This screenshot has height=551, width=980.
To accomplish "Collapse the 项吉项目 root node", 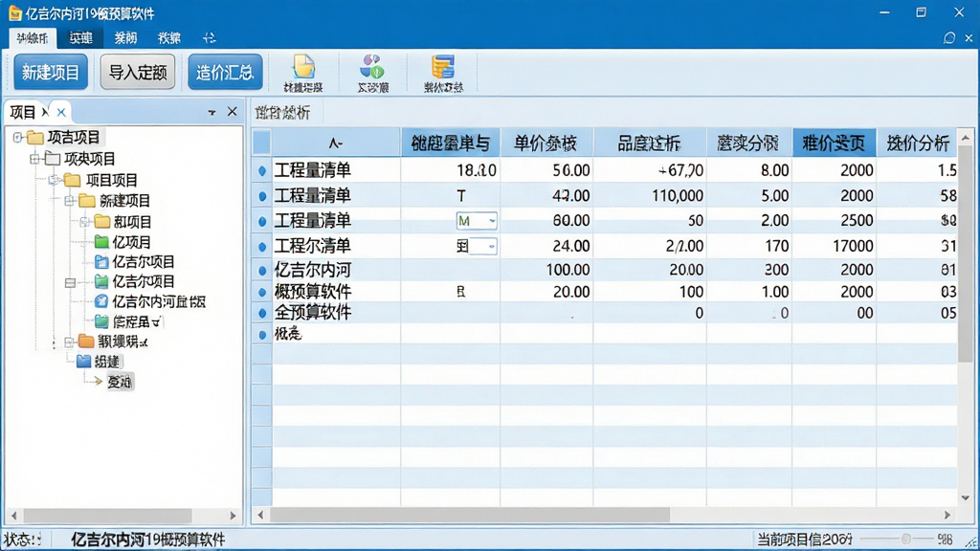I will 17,138.
